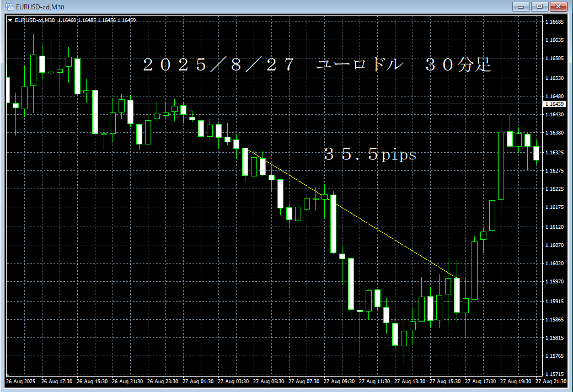Image resolution: width=573 pixels, height=392 pixels.
Task: Click the 26 Aug 23:30 time label
Action: [x=163, y=382]
